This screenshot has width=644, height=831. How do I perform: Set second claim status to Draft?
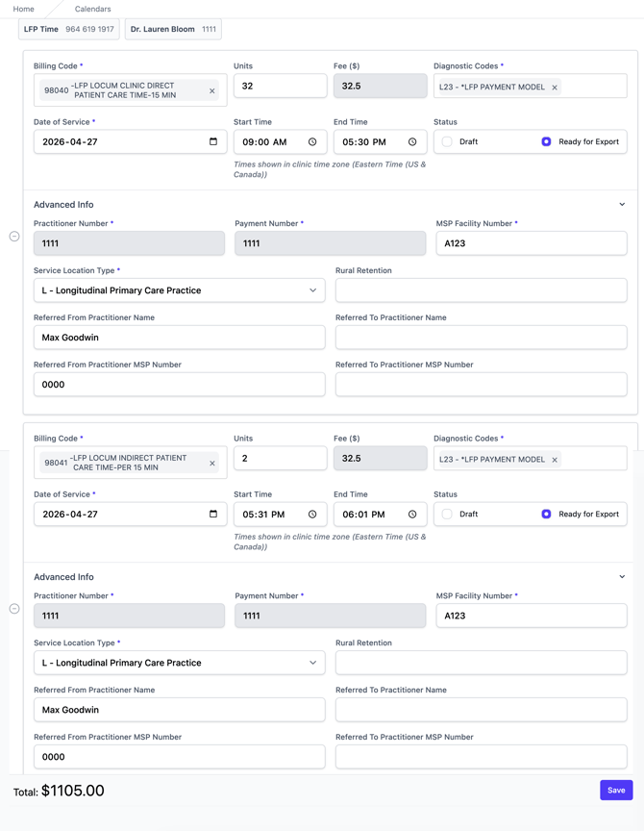(x=448, y=514)
